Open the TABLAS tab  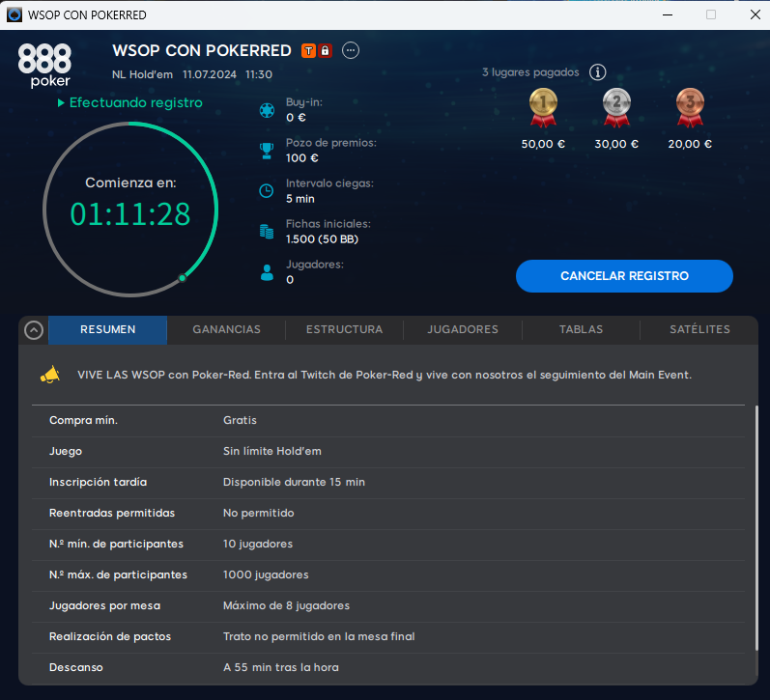click(x=581, y=330)
